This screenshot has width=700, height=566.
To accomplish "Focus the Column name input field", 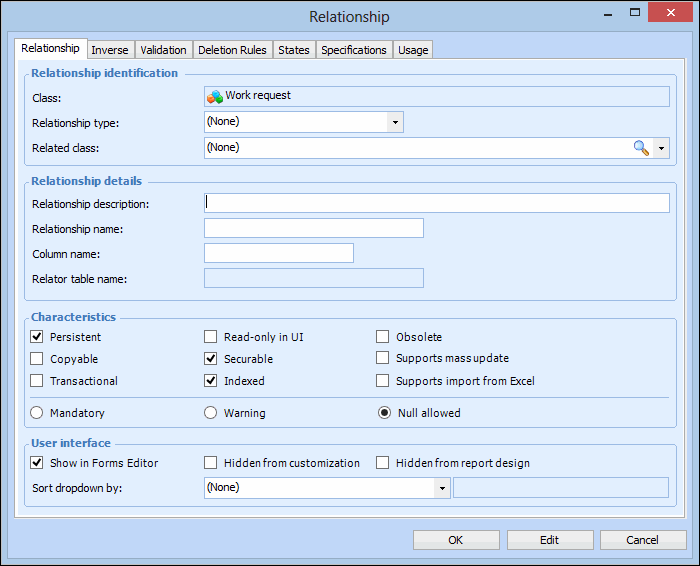I will [x=278, y=253].
